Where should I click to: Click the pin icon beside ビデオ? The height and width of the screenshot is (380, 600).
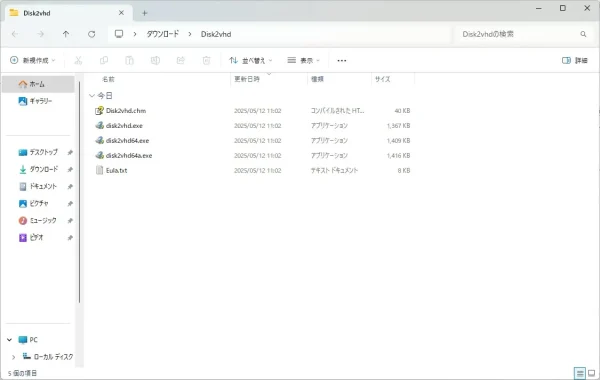tap(70, 238)
